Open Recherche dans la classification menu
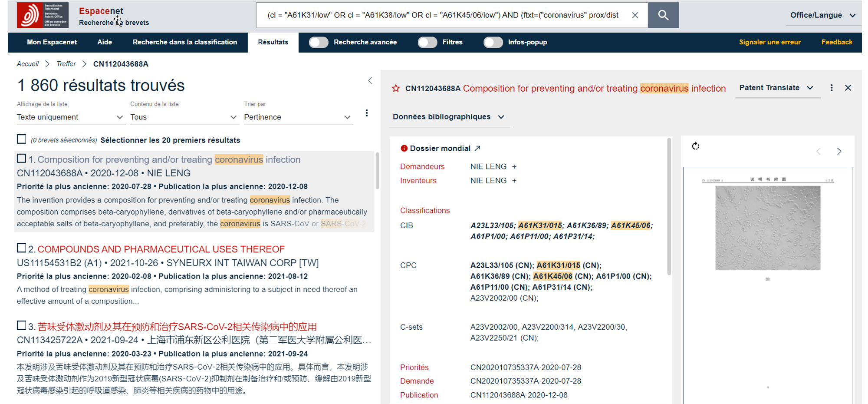The image size is (868, 404). 185,42
